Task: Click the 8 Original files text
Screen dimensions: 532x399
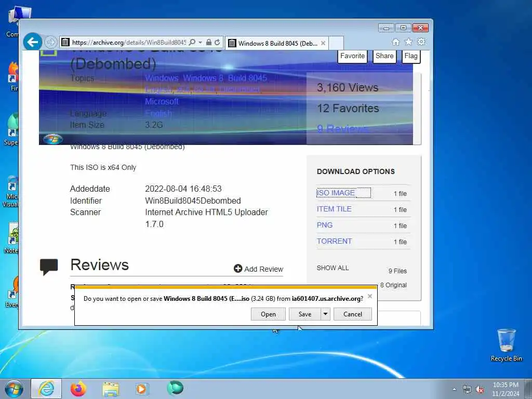Action: coord(393,285)
